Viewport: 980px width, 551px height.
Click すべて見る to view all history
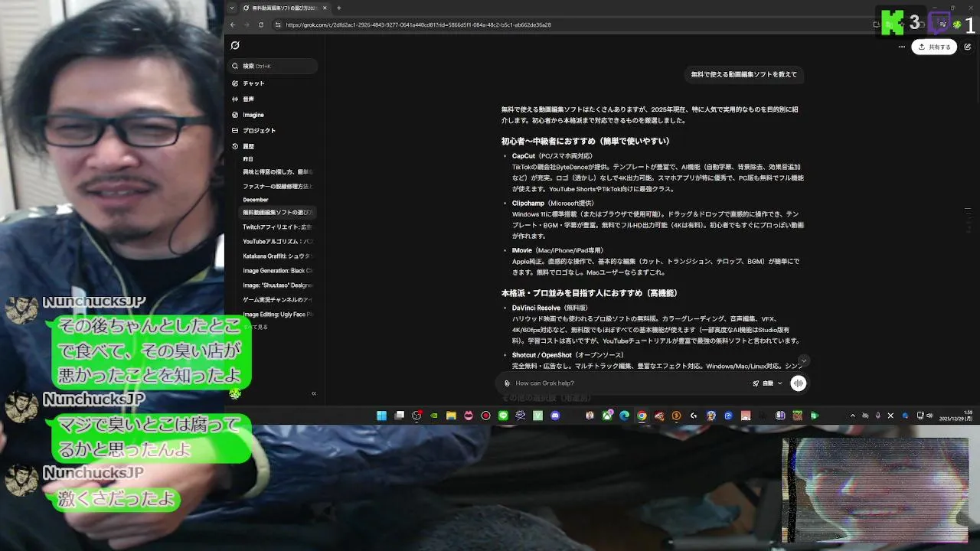click(256, 327)
